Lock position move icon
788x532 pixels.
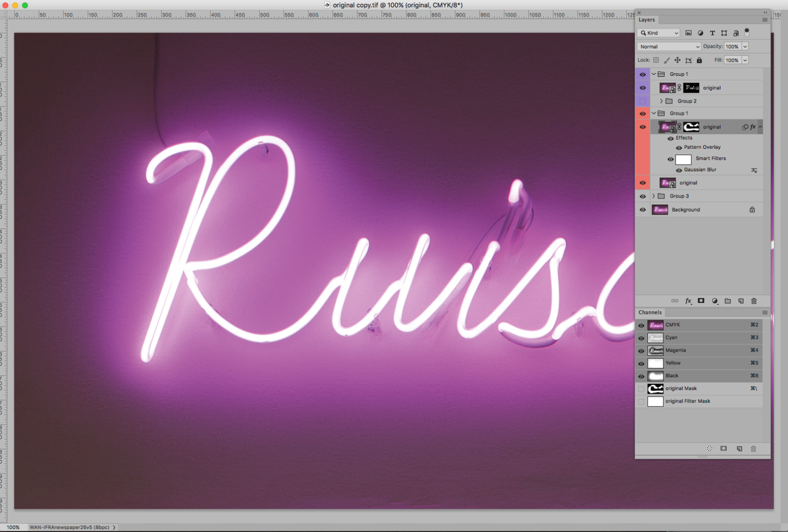tap(678, 60)
